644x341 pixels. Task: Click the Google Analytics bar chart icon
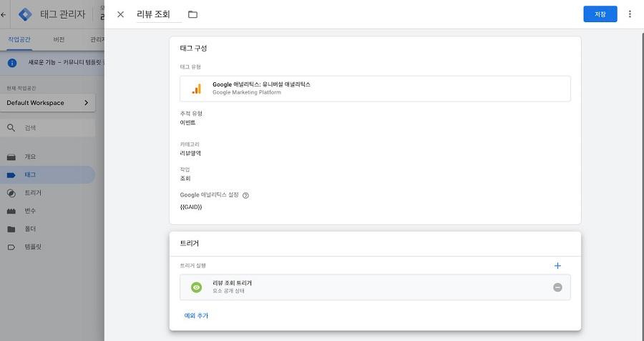pyautogui.click(x=197, y=89)
